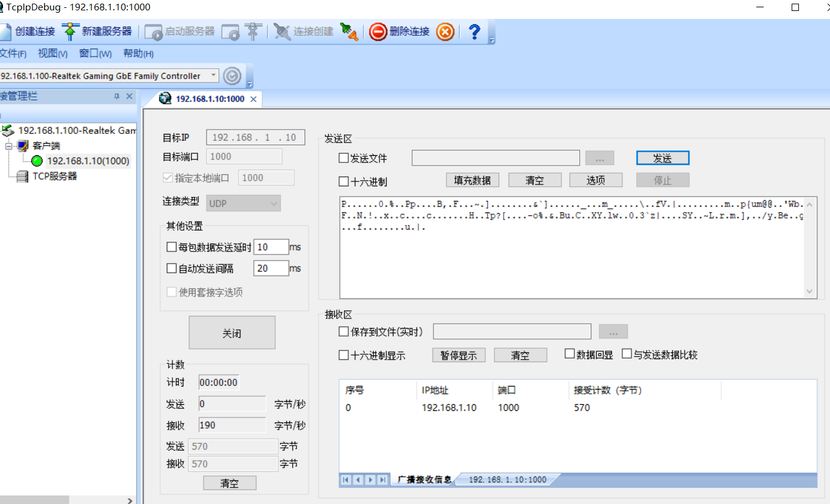Click the TCP服务器 server icon in the tree
The height and width of the screenshot is (504, 830).
point(23,177)
